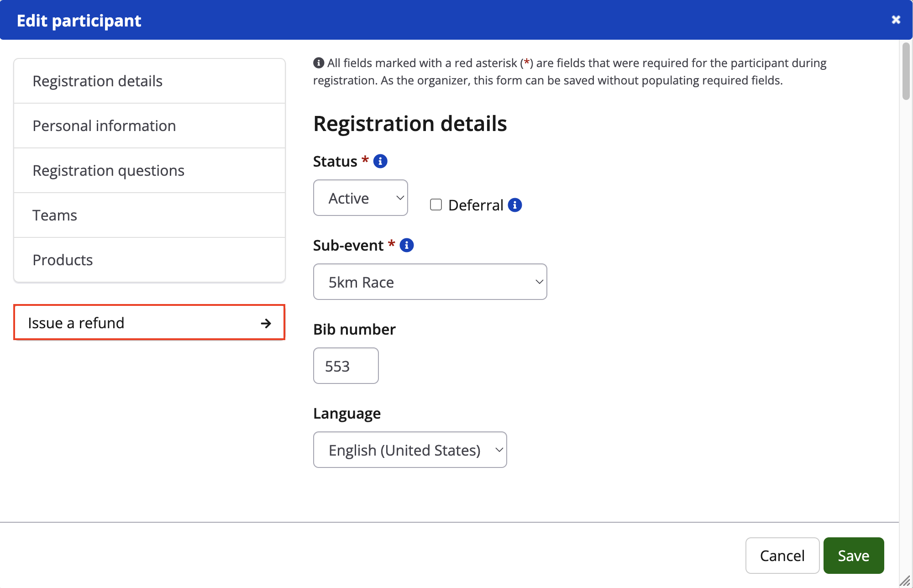Click the Deferral info icon
The height and width of the screenshot is (588, 913).
tap(515, 205)
